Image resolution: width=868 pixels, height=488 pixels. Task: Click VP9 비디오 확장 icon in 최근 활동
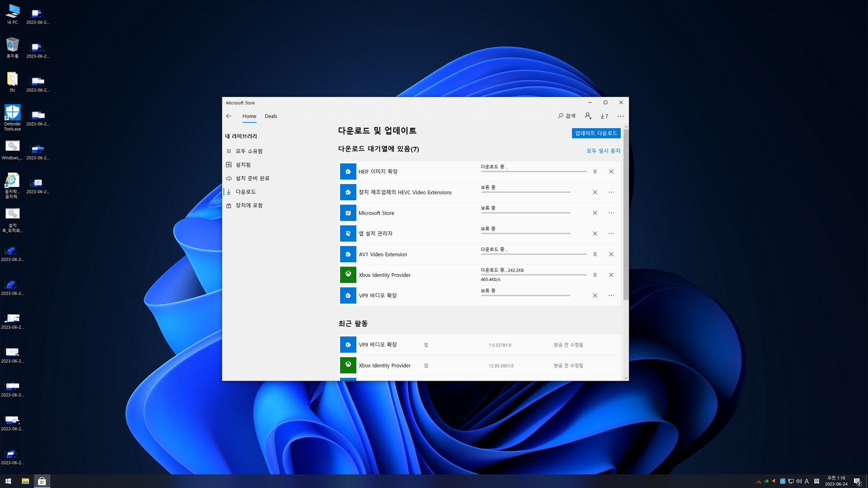tap(348, 345)
